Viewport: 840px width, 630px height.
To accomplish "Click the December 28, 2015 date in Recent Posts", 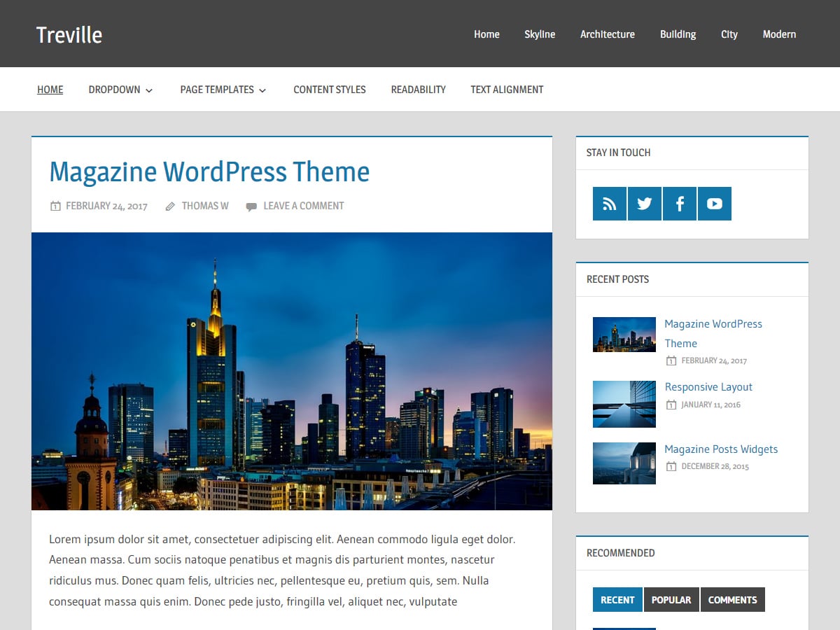I will click(x=715, y=466).
